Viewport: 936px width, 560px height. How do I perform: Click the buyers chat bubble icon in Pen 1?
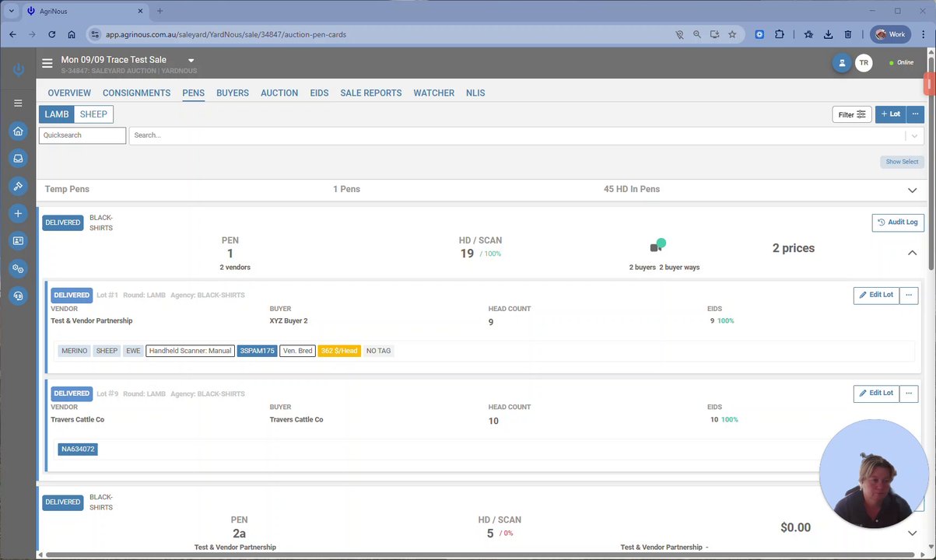pos(657,246)
